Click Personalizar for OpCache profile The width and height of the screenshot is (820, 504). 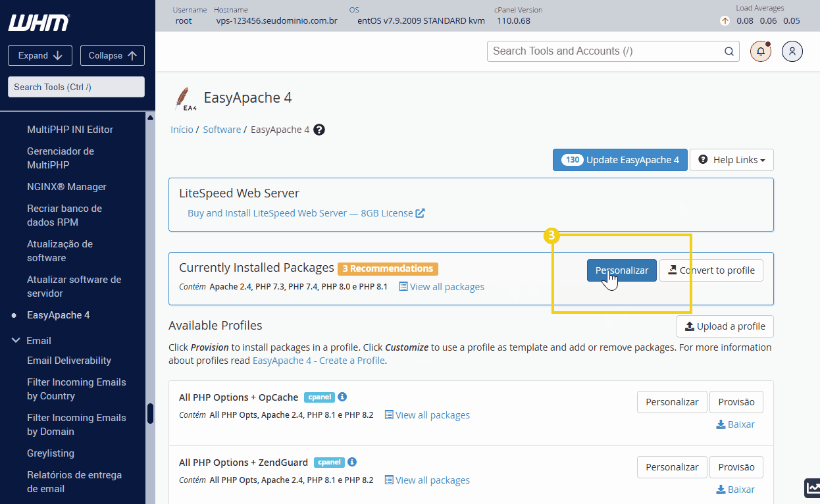[672, 402]
